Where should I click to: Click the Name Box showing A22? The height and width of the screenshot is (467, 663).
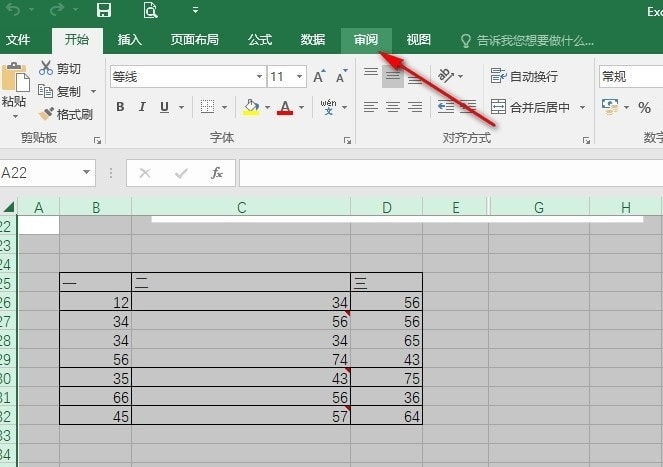click(40, 173)
